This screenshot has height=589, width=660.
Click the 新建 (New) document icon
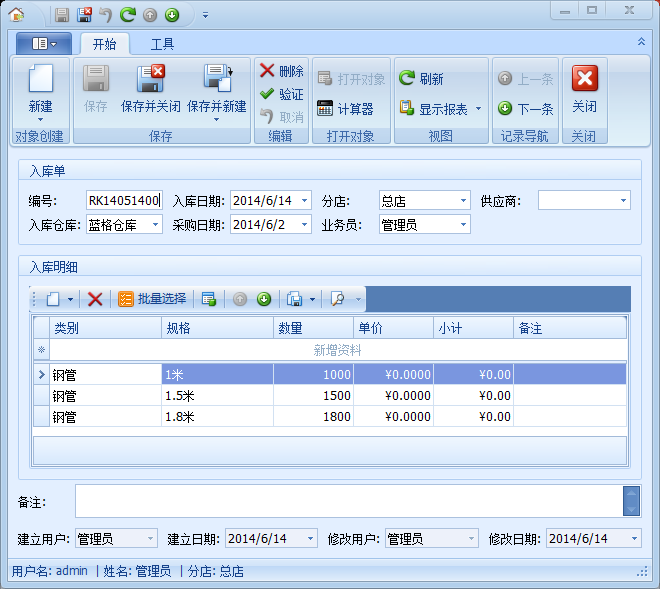click(x=40, y=80)
